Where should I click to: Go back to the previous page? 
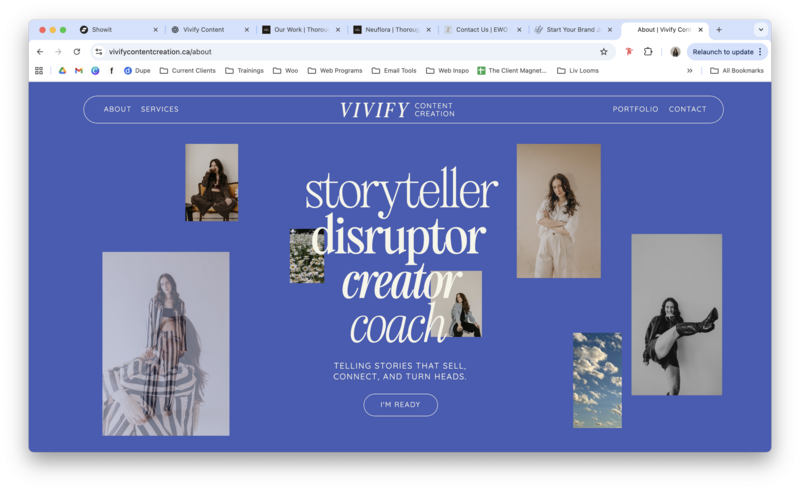tap(40, 52)
